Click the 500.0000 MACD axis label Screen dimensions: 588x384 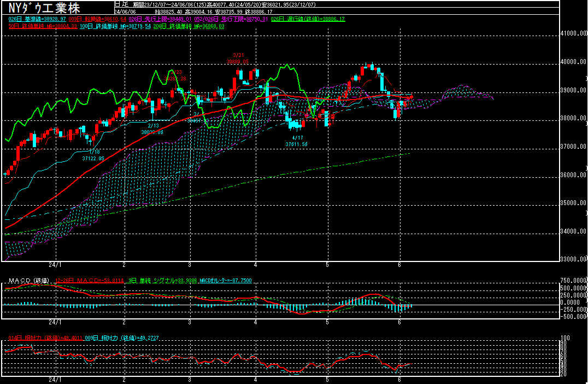point(574,288)
